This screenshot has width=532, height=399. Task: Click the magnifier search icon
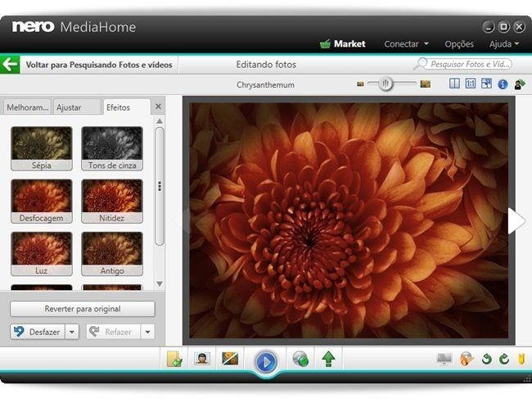click(420, 64)
